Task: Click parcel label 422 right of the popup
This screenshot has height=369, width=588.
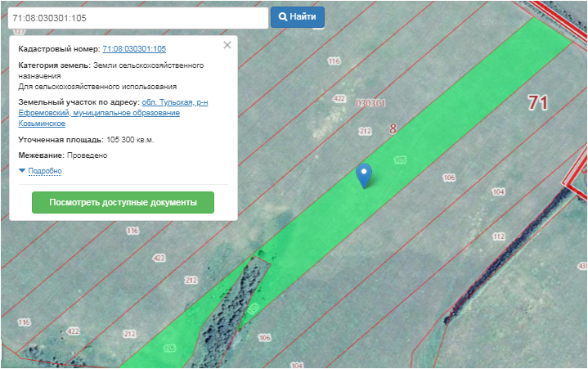Action: [x=339, y=98]
